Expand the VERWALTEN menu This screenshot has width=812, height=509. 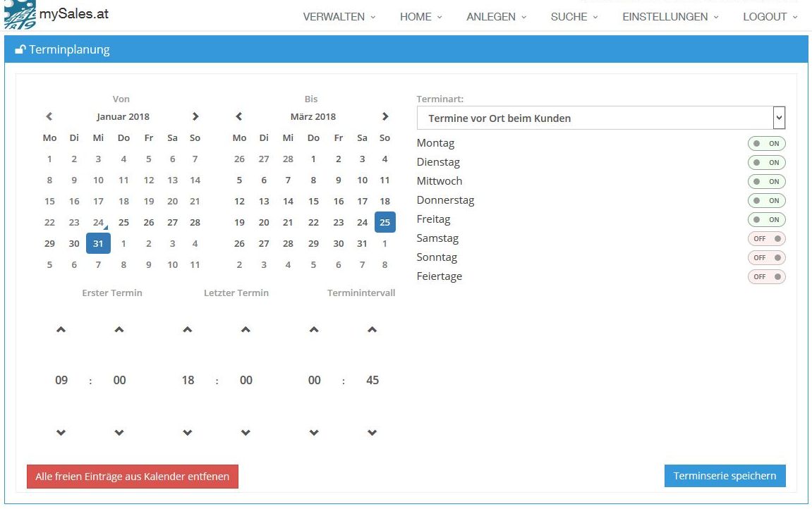(339, 17)
